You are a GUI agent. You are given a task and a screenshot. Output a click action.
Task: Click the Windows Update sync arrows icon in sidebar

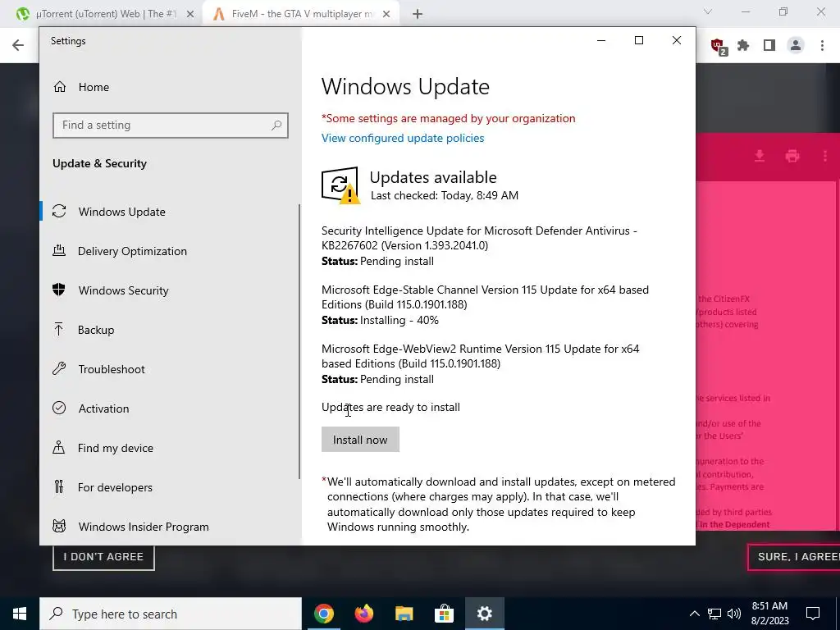tap(59, 211)
